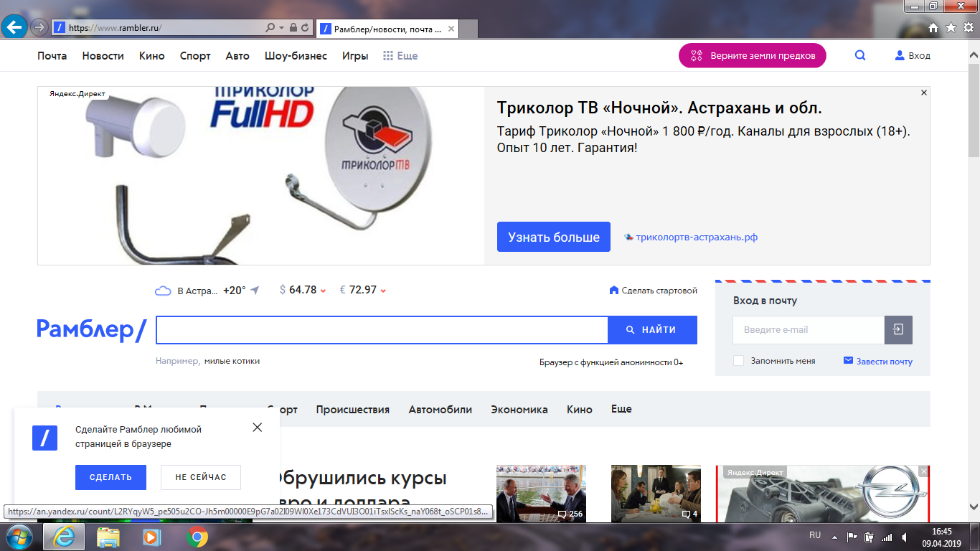Expand the Еще grid menu in header
Image resolution: width=980 pixels, height=551 pixels.
pyautogui.click(x=400, y=55)
